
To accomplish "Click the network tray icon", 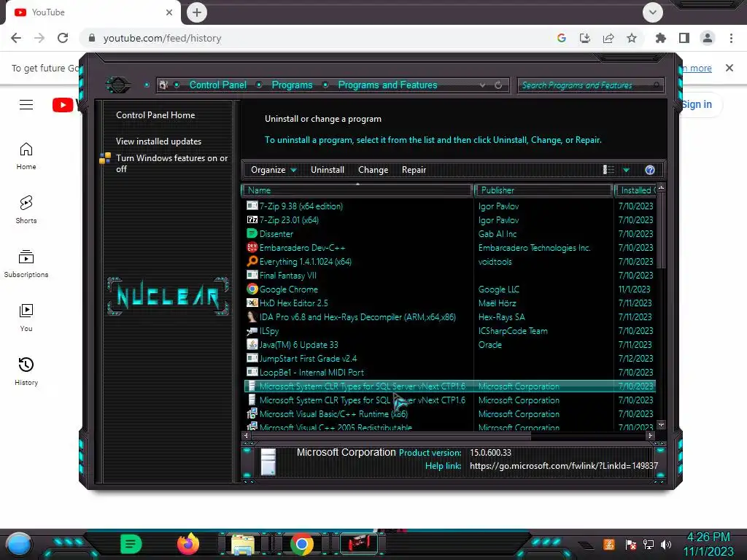I will 649,545.
